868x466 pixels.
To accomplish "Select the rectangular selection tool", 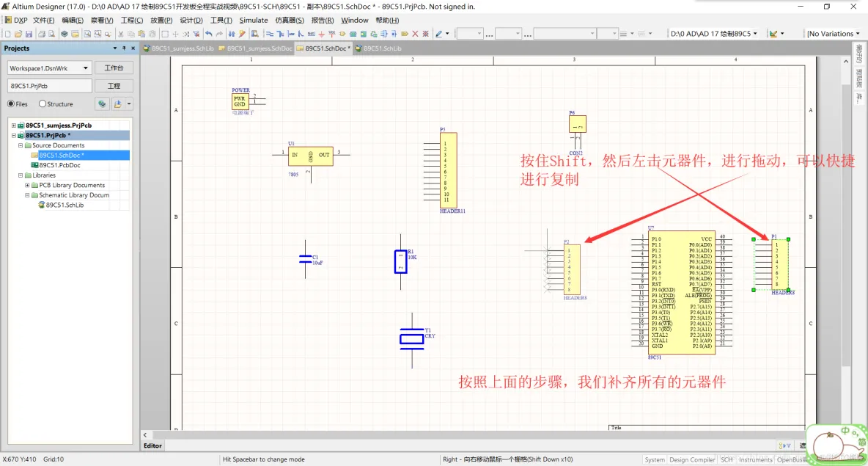I will click(165, 34).
